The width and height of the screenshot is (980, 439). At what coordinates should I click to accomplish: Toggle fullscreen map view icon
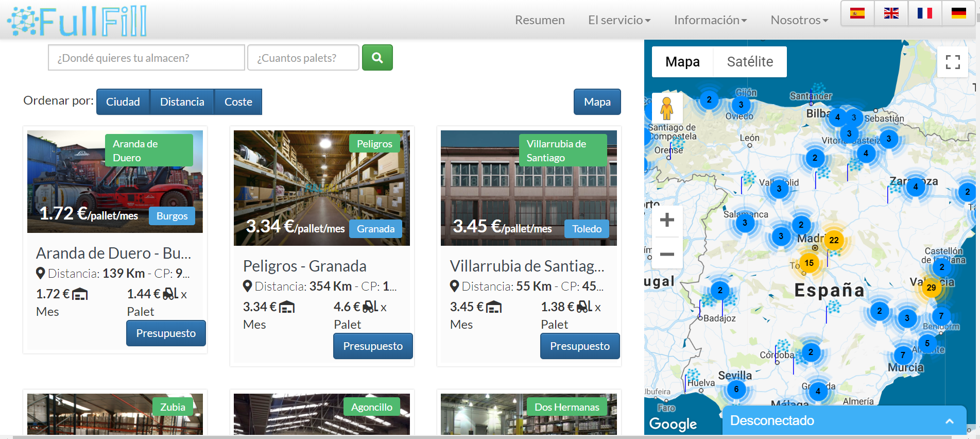[953, 62]
